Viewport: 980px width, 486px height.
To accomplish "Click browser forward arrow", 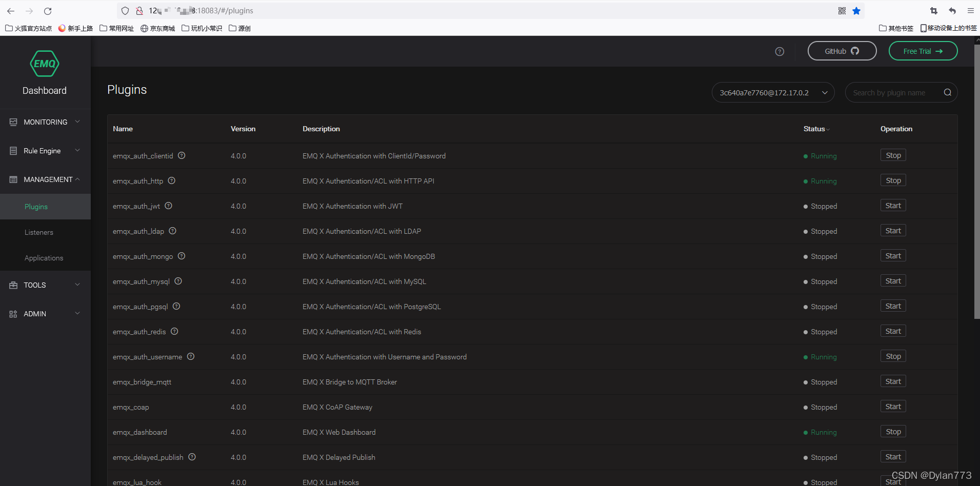I will (x=29, y=11).
